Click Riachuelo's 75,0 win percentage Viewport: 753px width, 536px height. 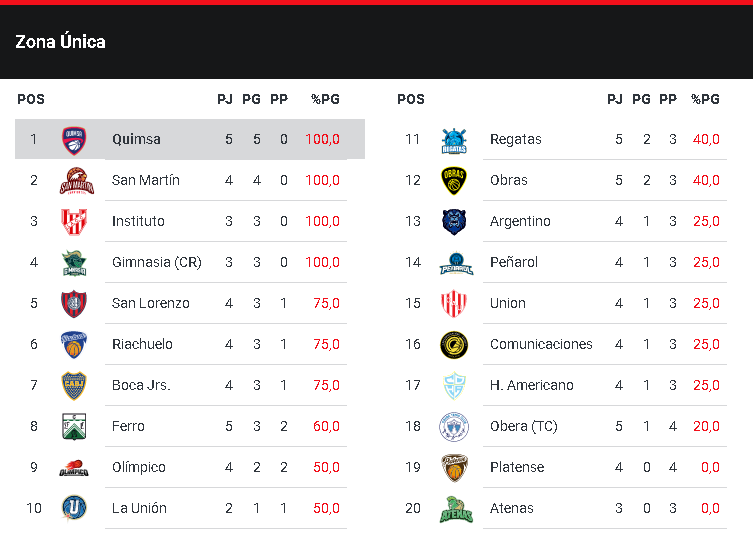pos(326,344)
